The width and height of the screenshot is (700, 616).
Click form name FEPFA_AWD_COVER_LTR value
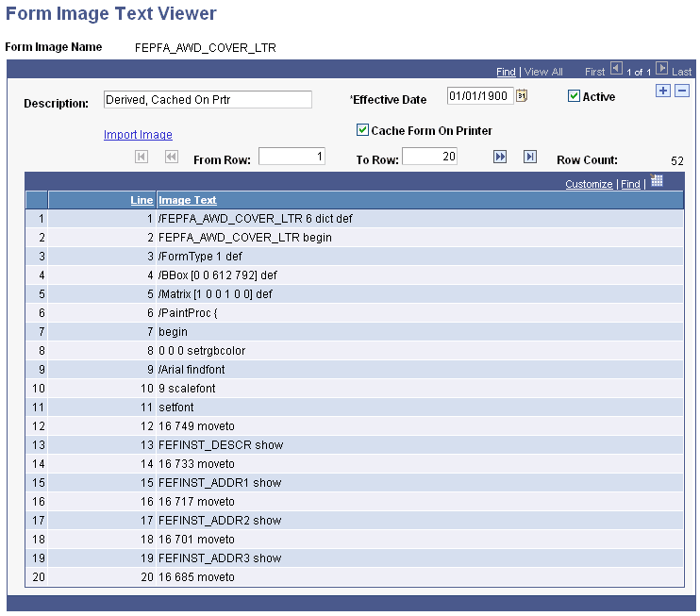point(206,48)
